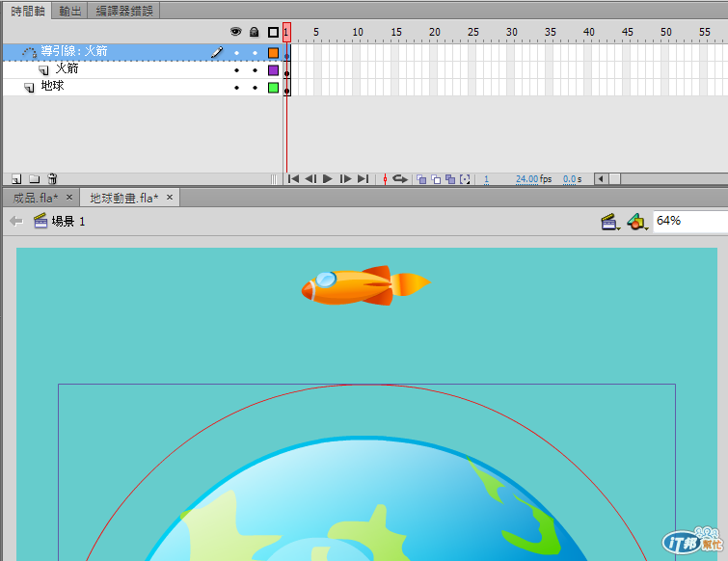
Task: Create a new layer with the New Layer icon
Action: pyautogui.click(x=16, y=178)
